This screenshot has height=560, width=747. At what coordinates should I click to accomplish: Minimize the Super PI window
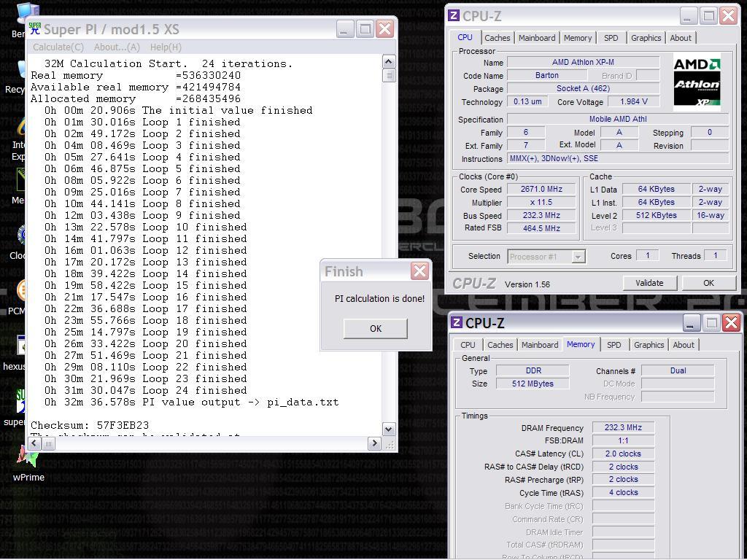click(x=345, y=29)
